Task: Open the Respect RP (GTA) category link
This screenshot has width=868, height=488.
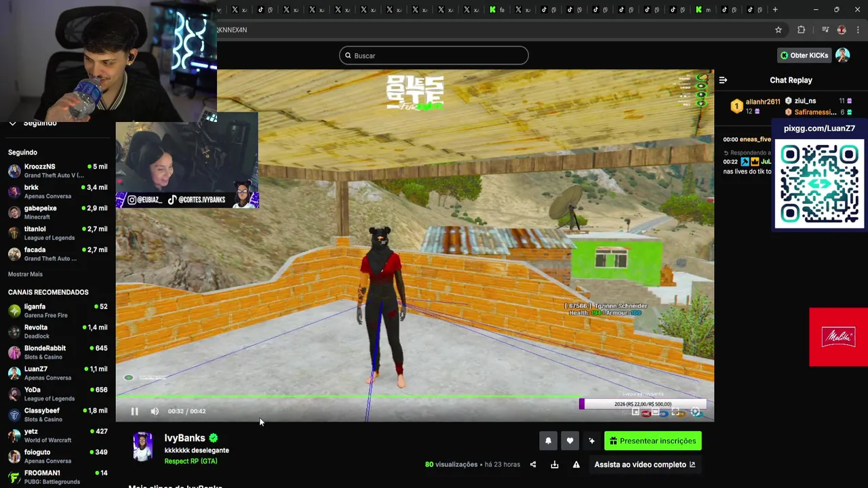Action: tap(191, 462)
